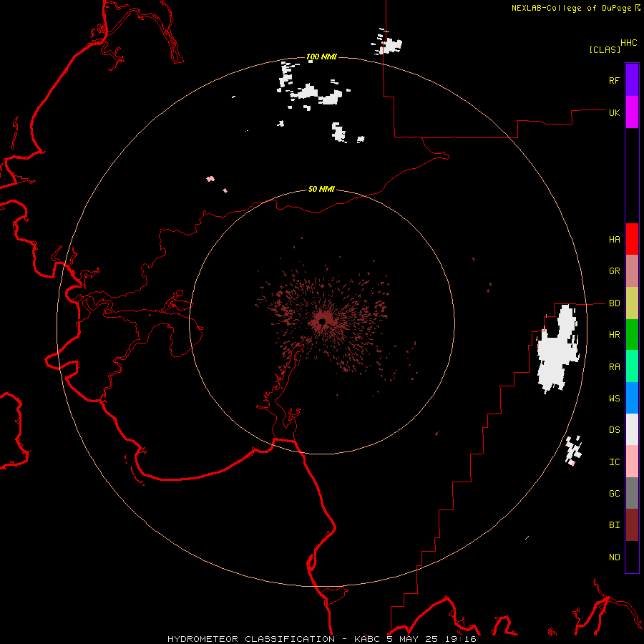Click the Hydrometeor Classification KABC caption
Screen dimensions: 644x644
click(x=321, y=639)
